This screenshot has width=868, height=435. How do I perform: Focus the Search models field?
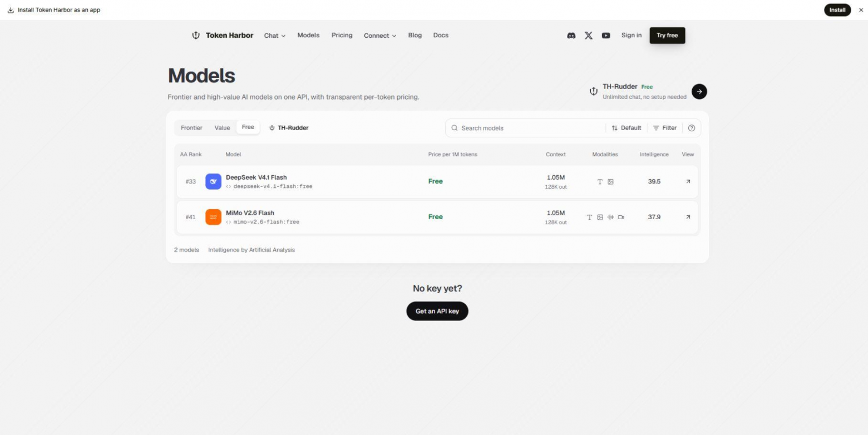[x=525, y=128]
